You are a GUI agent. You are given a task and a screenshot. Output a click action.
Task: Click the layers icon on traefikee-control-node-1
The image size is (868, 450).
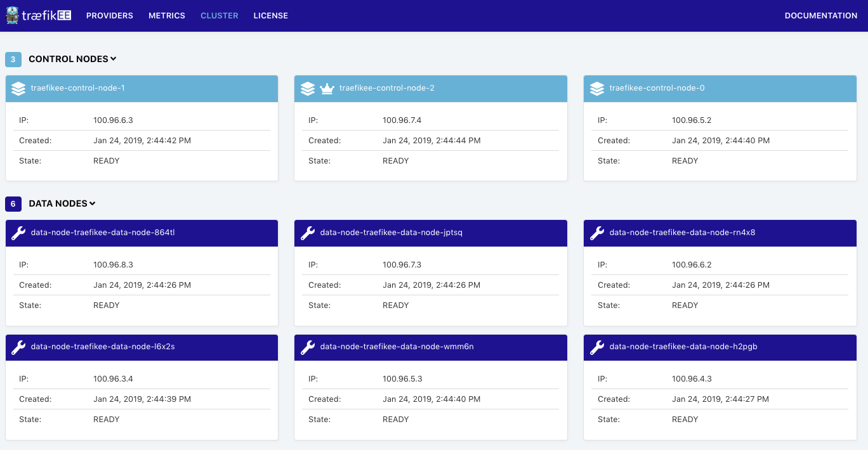coord(18,89)
